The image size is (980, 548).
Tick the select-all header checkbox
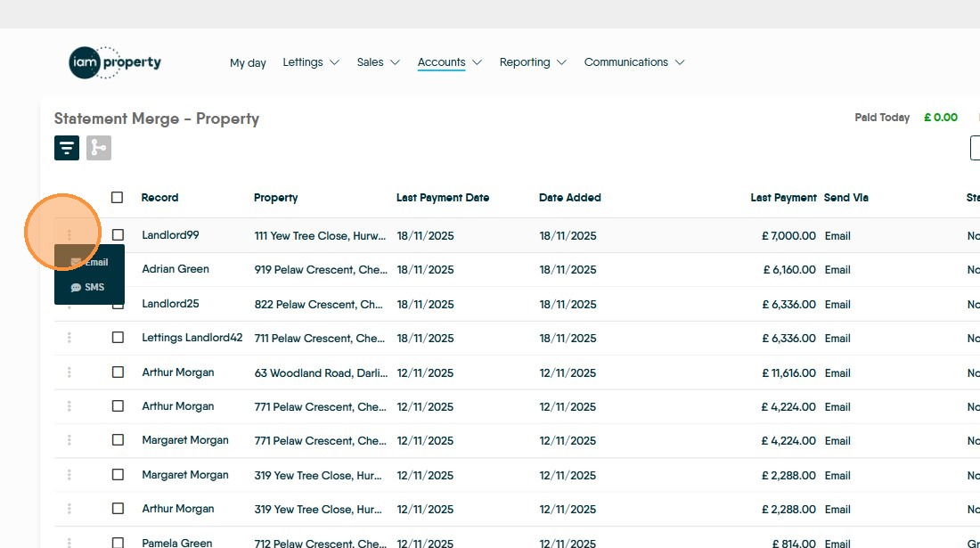coord(118,198)
